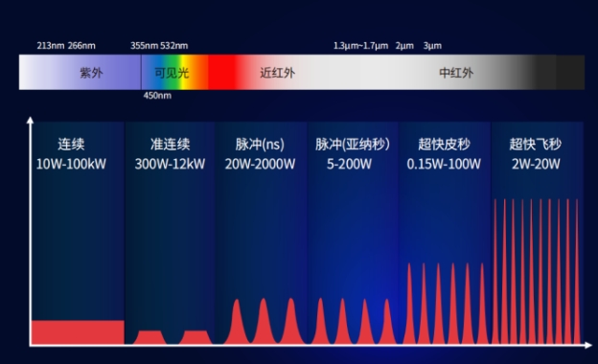Click the 532nm wavelength label
The image size is (598, 364).
tap(173, 46)
